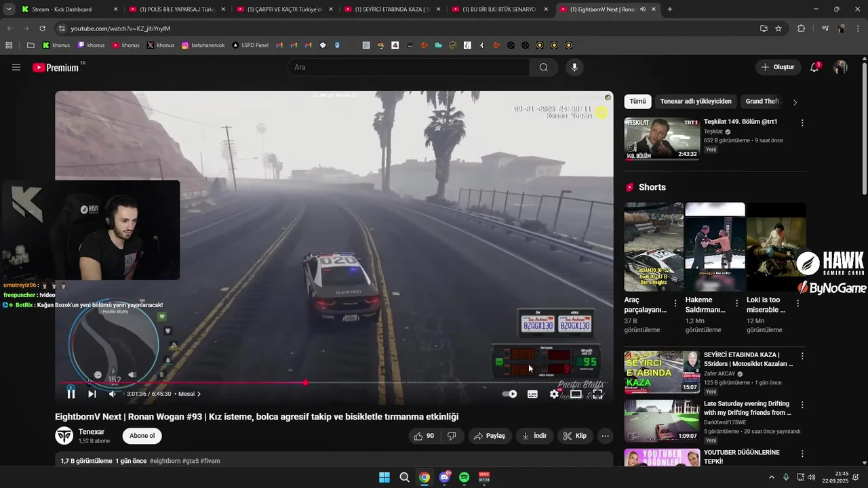Open the Teşkilat 149. Bölüm thumbnail
Screen dimensions: 868x488
(663, 139)
